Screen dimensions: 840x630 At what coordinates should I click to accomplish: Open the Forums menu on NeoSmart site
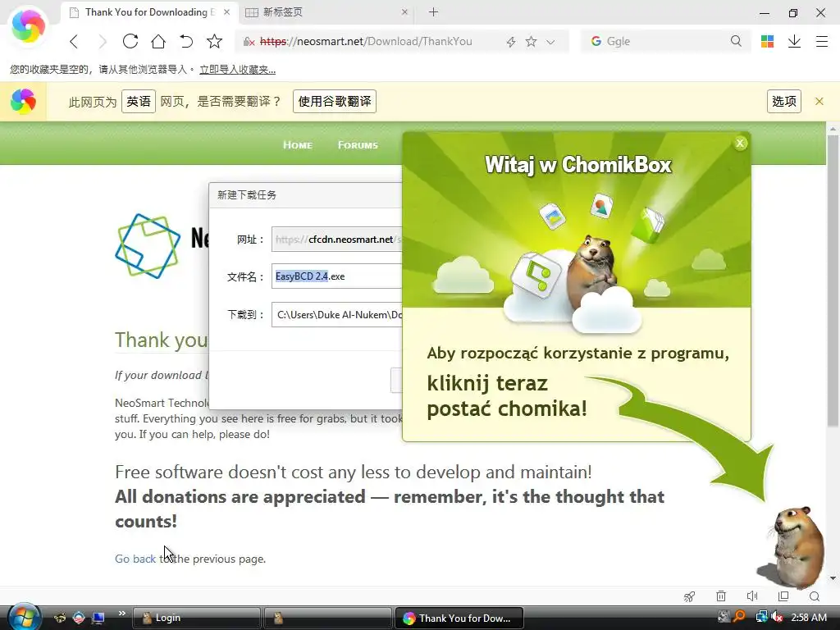358,145
